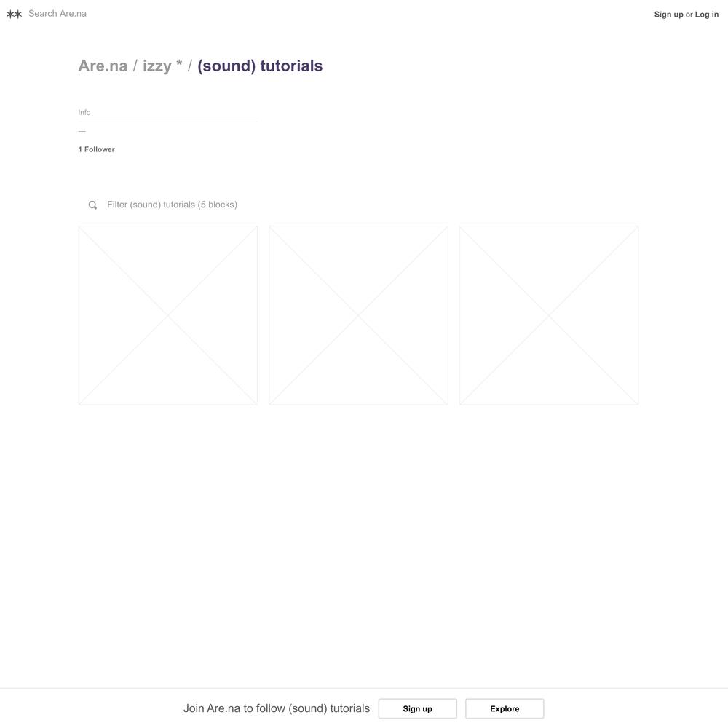The height and width of the screenshot is (728, 728).
Task: Open the Sign up link in header
Action: (668, 15)
